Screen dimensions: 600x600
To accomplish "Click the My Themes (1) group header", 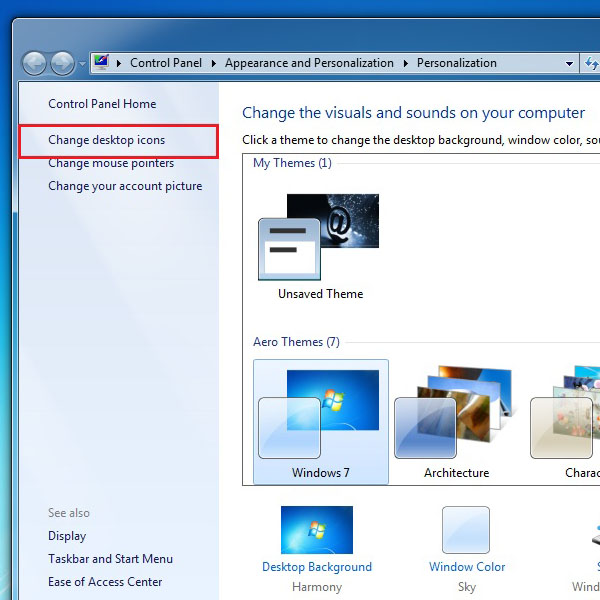I will click(x=292, y=163).
